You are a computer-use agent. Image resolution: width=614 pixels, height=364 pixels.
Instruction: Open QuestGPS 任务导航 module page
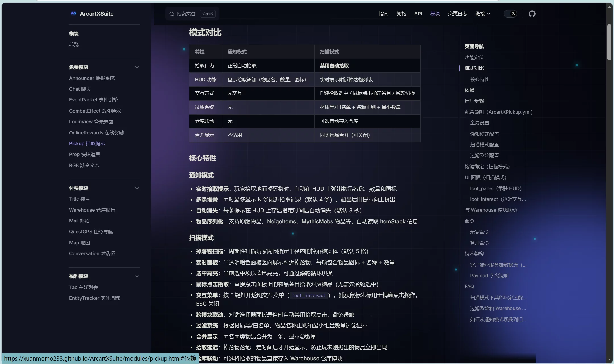coord(91,232)
